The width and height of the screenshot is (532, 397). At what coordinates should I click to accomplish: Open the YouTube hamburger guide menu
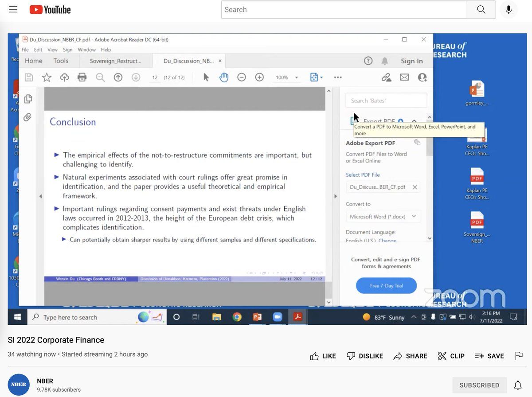(x=13, y=9)
